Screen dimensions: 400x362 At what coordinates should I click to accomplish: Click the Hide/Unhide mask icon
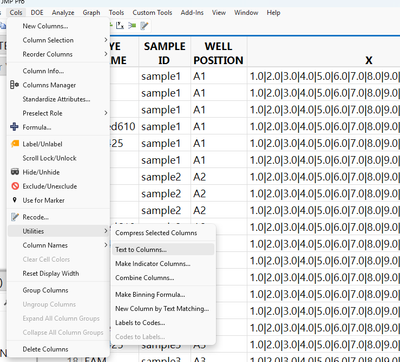(15, 172)
